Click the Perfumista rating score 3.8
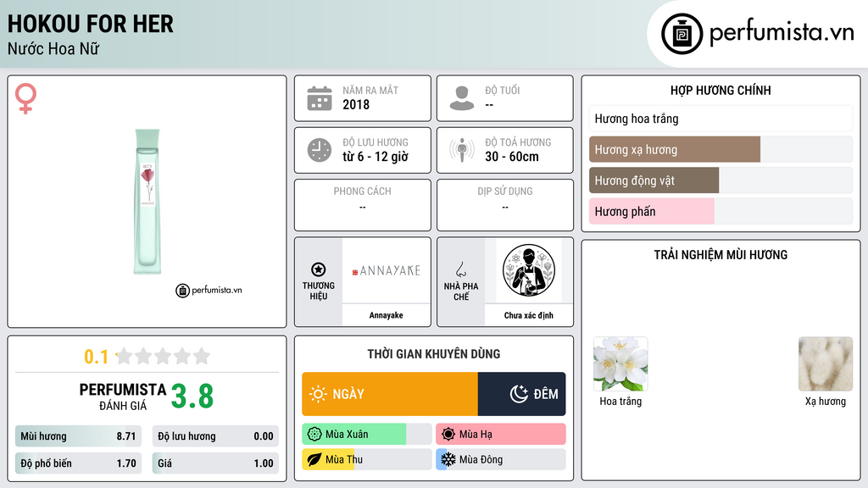868x488 pixels. (x=192, y=396)
